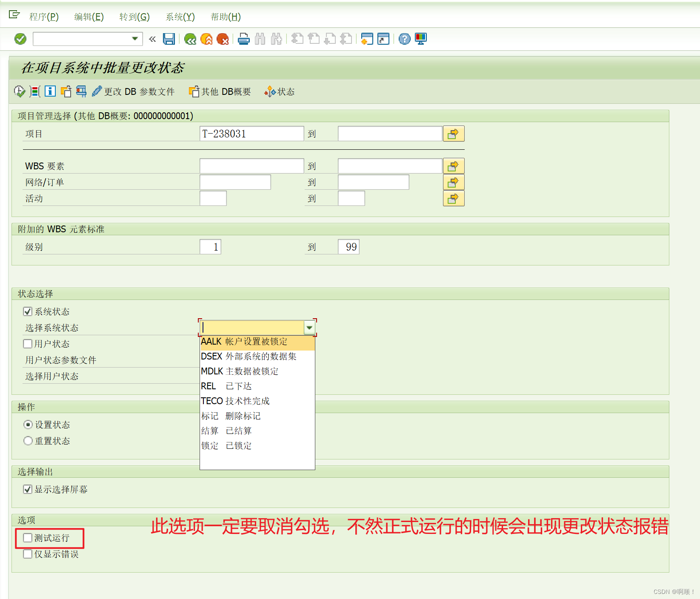Open the Help question mark icon

click(x=403, y=39)
